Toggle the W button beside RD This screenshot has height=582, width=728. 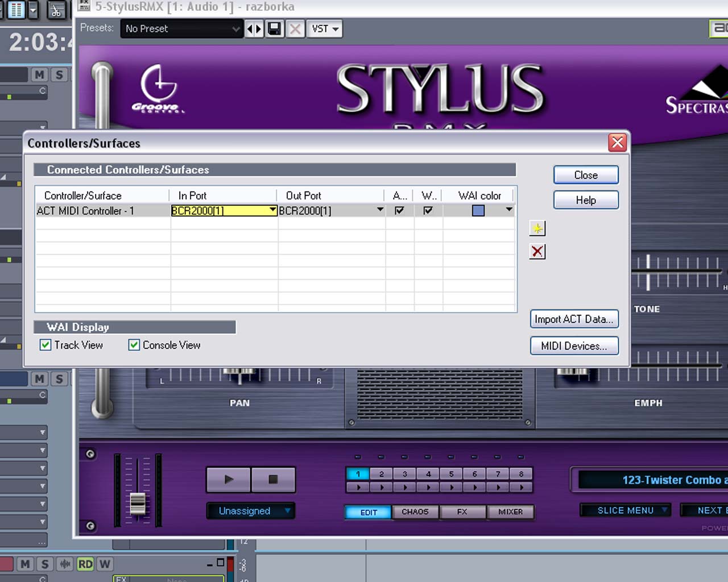tap(105, 564)
